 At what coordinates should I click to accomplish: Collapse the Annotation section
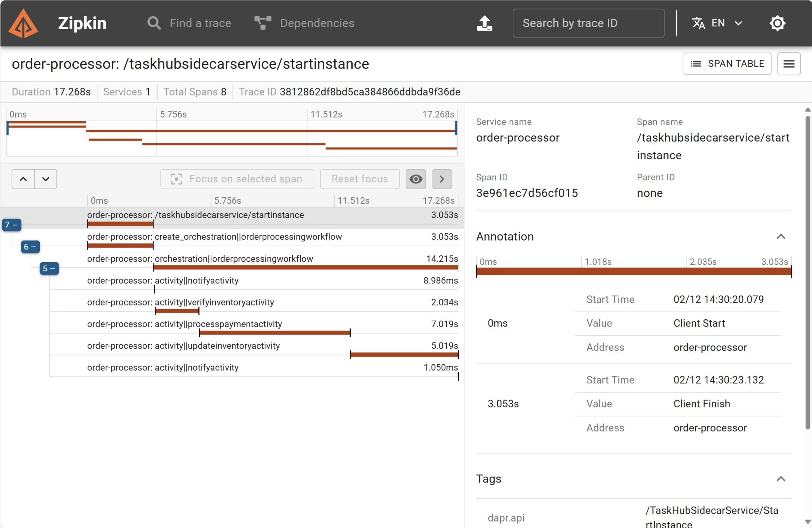(x=781, y=236)
